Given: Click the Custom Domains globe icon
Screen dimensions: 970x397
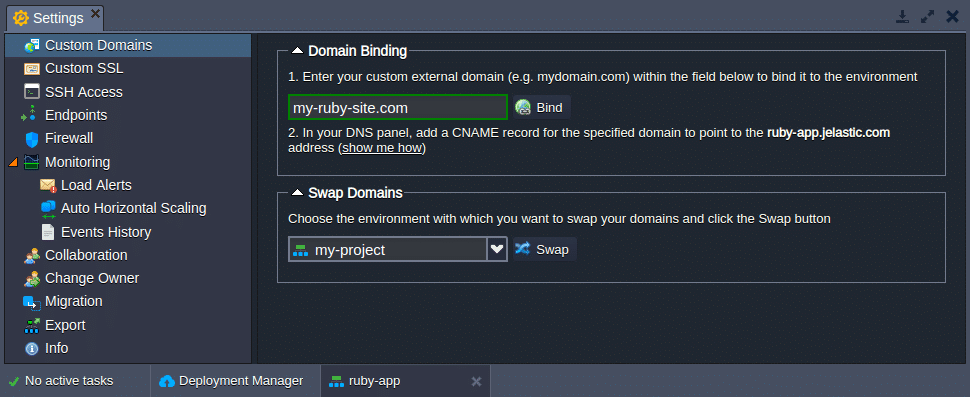Looking at the screenshot, I should [x=32, y=46].
